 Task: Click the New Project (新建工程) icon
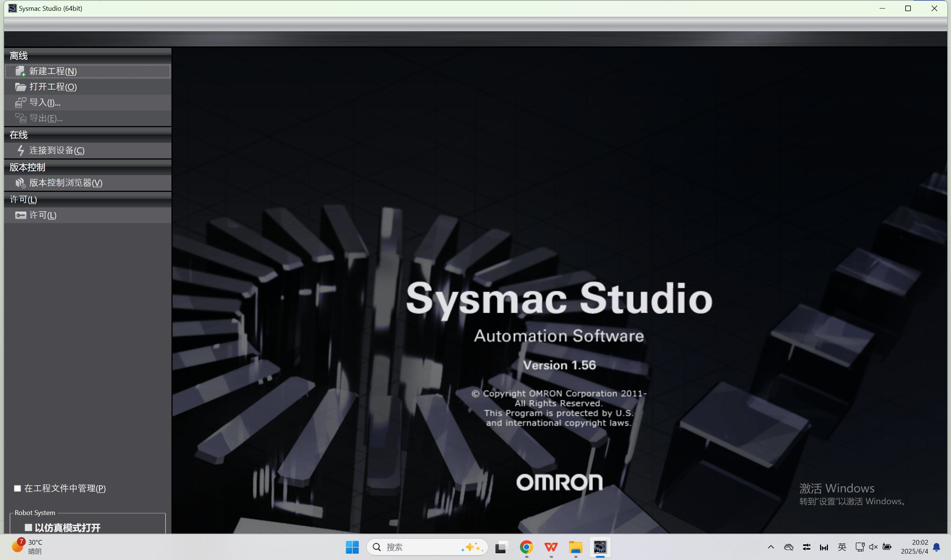pos(20,71)
